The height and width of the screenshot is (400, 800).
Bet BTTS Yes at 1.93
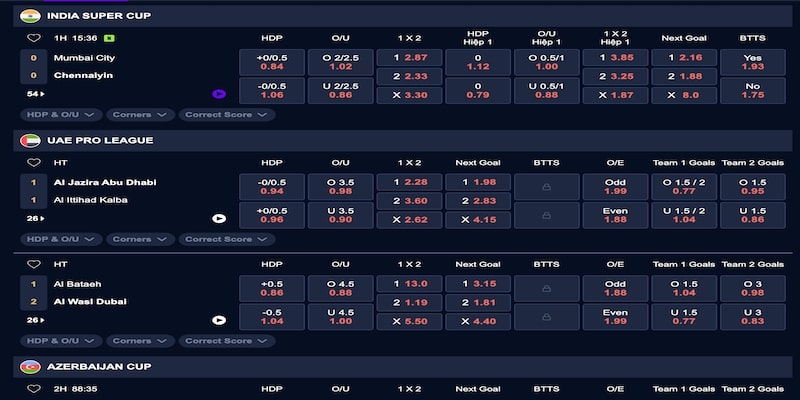752,62
